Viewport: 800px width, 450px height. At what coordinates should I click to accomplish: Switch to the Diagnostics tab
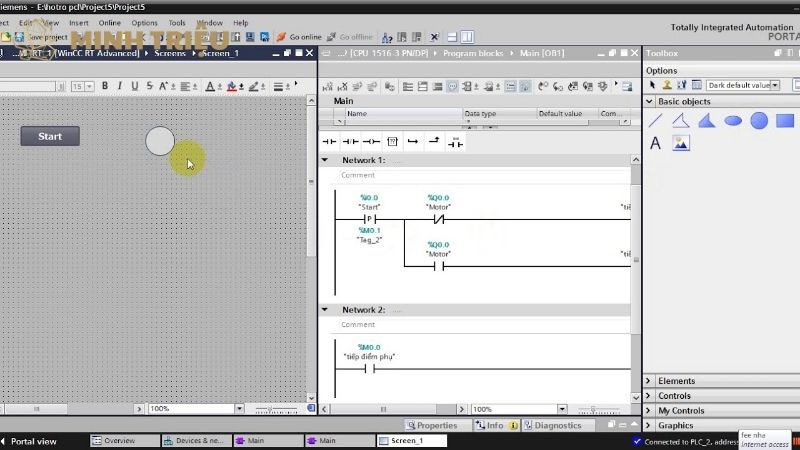pos(553,425)
